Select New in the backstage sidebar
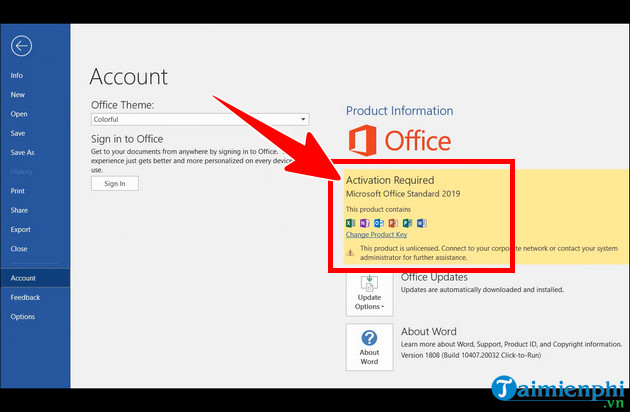Viewport: 630px width, 412px height. (18, 94)
